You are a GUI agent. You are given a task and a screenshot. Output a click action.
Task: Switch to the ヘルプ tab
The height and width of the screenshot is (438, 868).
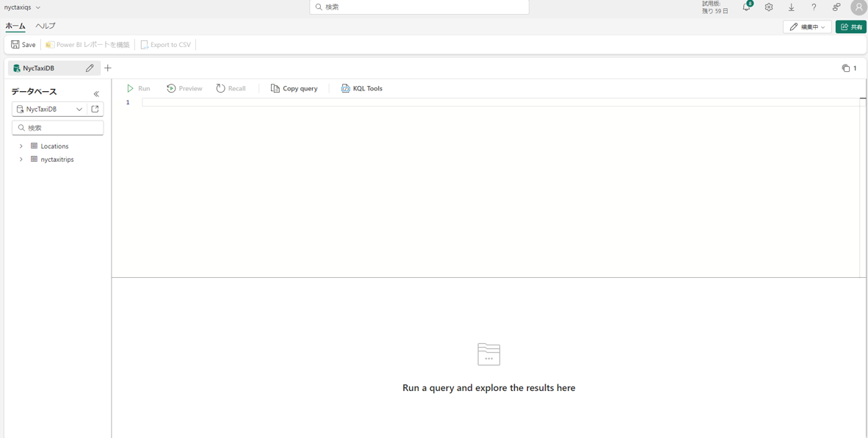(46, 26)
